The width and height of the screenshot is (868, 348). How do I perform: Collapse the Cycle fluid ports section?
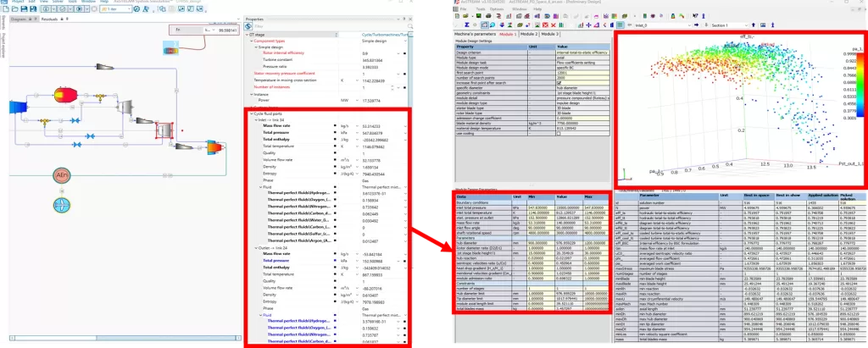tap(252, 113)
